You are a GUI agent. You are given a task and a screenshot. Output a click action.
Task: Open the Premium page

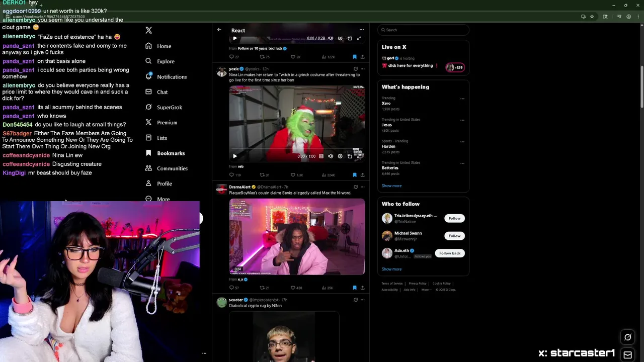point(160,122)
